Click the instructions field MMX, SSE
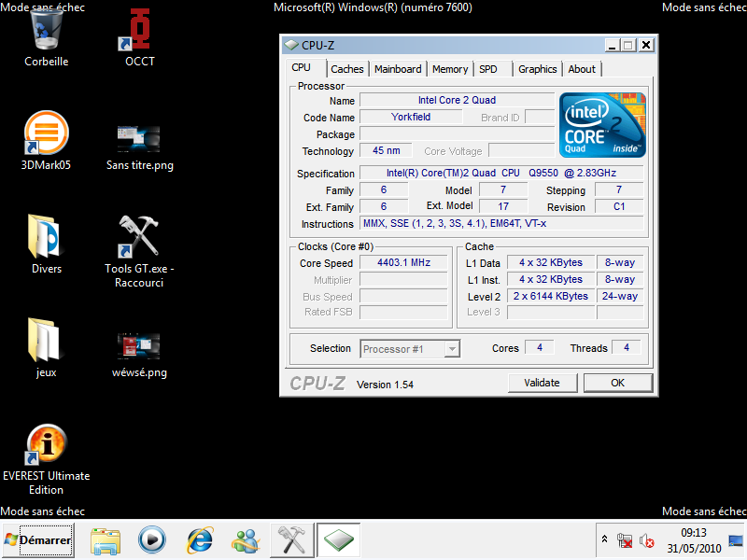Image resolution: width=747 pixels, height=560 pixels. 501,223
